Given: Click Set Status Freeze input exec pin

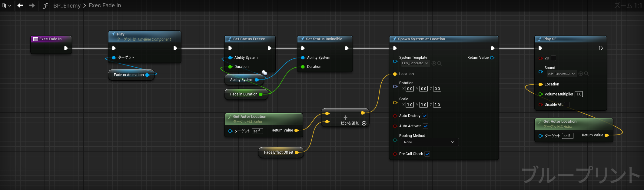Looking at the screenshot, I should 230,48.
